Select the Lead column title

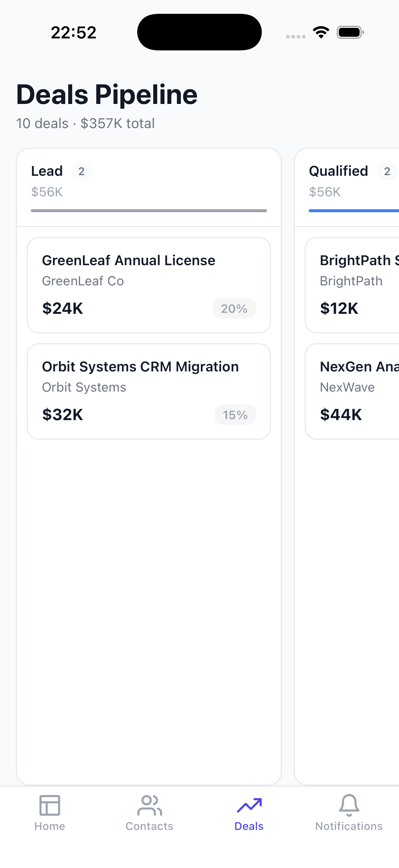tap(47, 171)
